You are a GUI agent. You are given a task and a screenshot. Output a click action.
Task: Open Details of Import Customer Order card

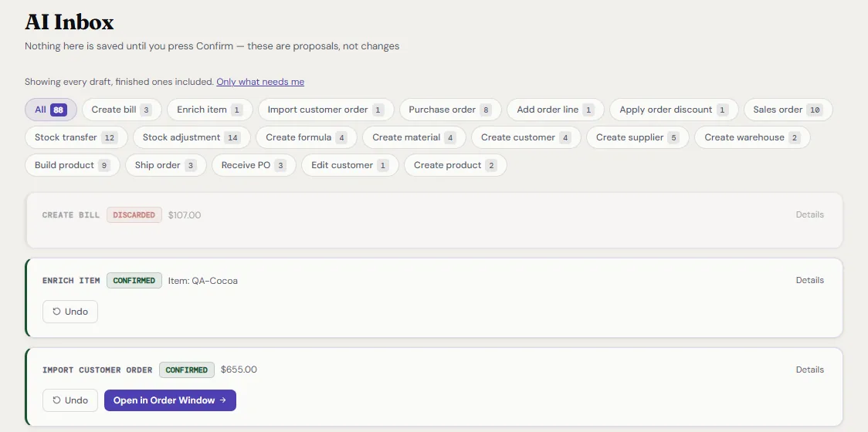(x=810, y=370)
